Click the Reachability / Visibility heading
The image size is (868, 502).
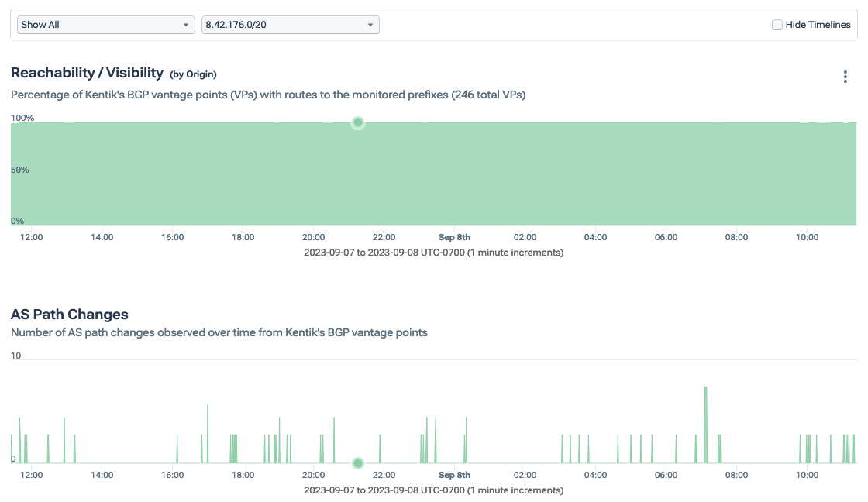point(87,73)
